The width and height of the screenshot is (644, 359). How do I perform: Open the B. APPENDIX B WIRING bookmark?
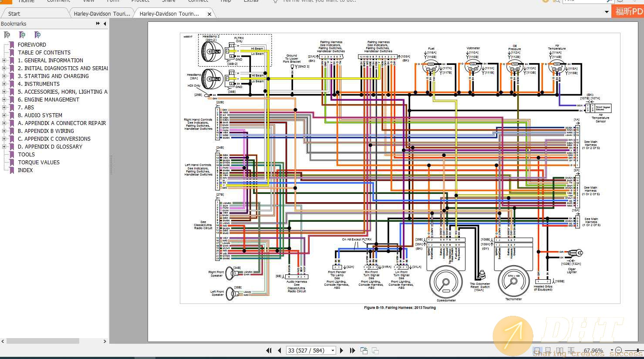[x=46, y=131]
